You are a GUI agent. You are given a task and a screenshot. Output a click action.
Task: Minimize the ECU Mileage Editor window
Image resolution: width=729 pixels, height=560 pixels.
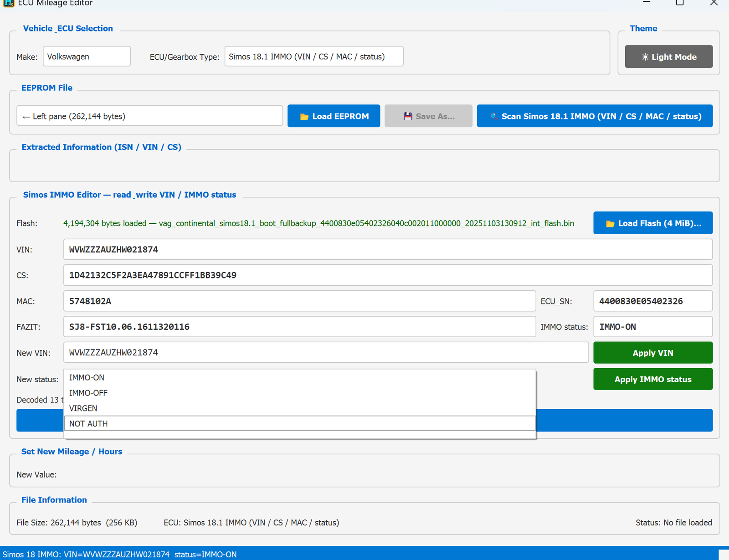click(646, 2)
